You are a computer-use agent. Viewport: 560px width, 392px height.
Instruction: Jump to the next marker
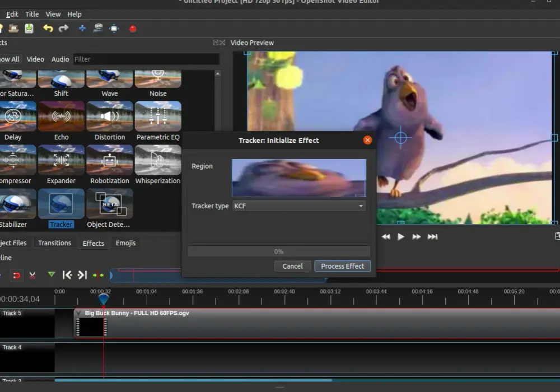(x=82, y=275)
